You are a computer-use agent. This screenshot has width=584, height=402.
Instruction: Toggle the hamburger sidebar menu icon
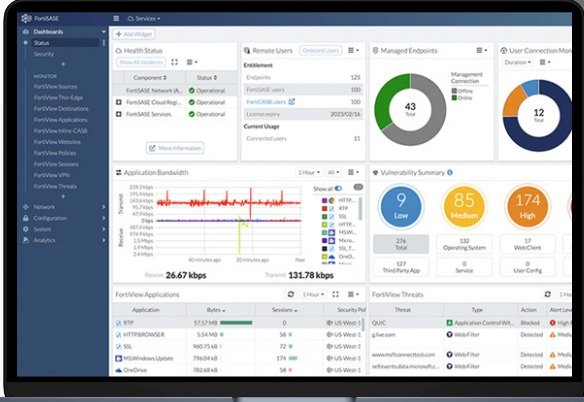(116, 18)
